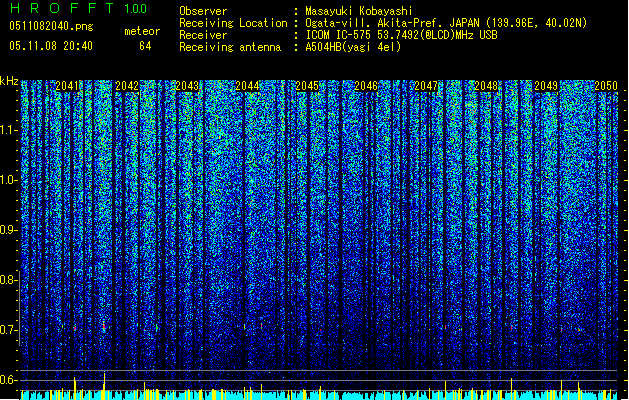Click the 2049 time marker
Image resolution: width=629 pixels, height=400 pixels.
[546, 86]
